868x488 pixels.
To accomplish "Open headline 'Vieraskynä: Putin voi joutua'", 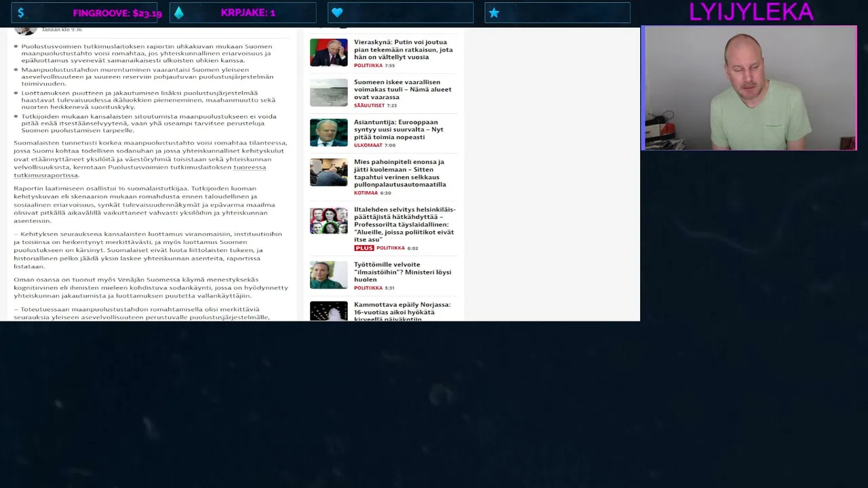I will (x=403, y=49).
